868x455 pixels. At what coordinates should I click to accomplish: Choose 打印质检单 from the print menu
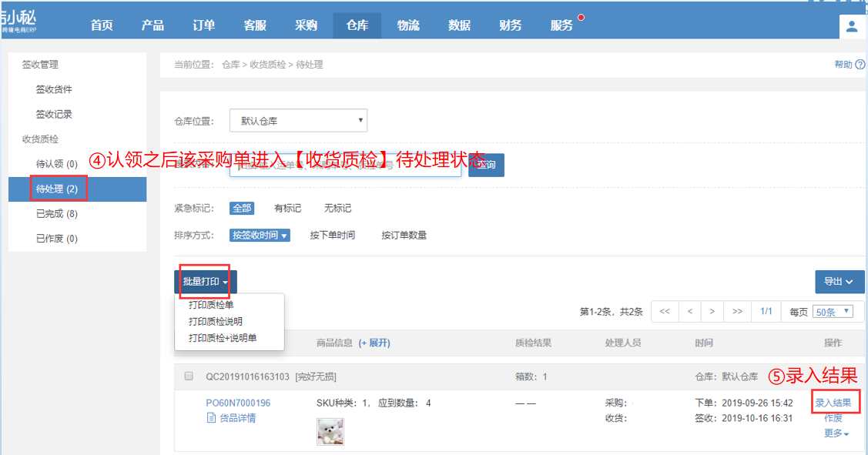coord(211,305)
